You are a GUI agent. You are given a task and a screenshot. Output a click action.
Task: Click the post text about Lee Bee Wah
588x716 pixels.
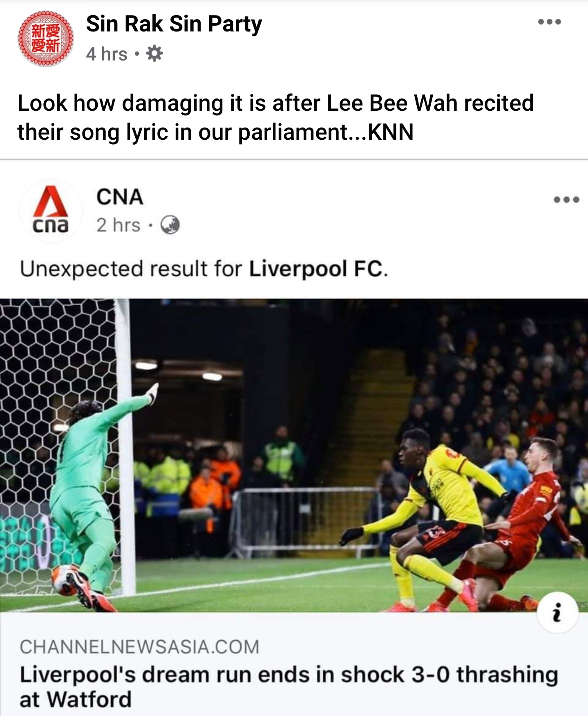click(275, 117)
